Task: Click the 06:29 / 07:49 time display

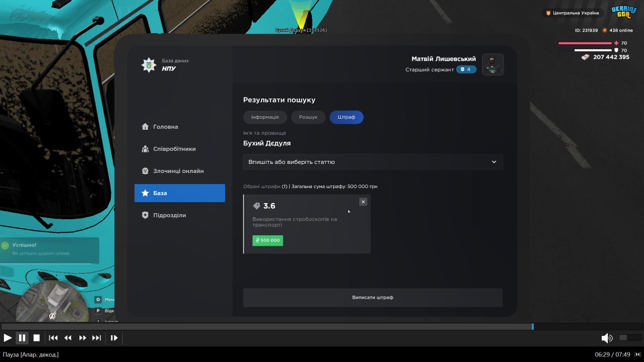Action: coord(612,354)
